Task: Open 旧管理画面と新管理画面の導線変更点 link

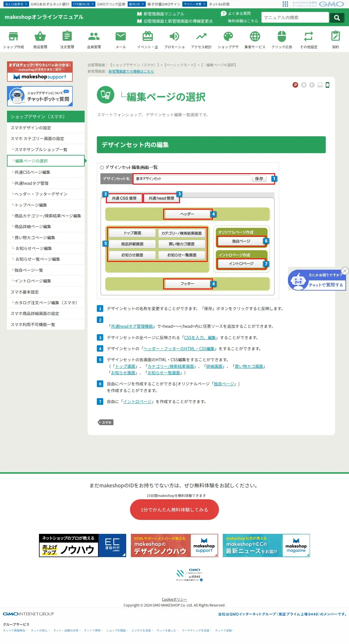Action: (x=175, y=21)
